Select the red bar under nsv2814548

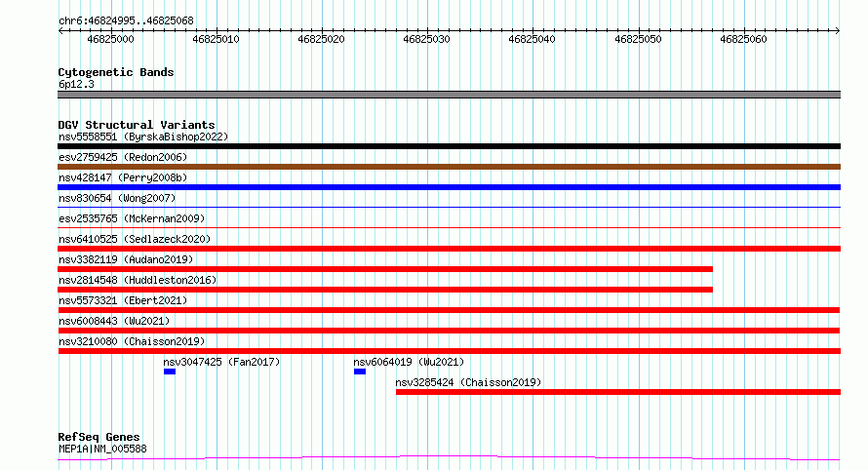pos(385,290)
